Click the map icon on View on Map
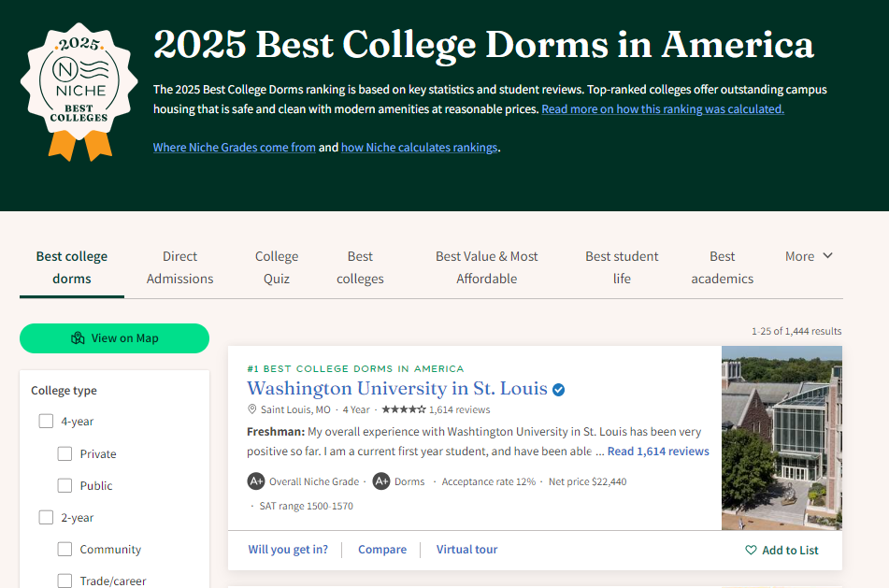This screenshot has width=889, height=588. click(x=78, y=338)
